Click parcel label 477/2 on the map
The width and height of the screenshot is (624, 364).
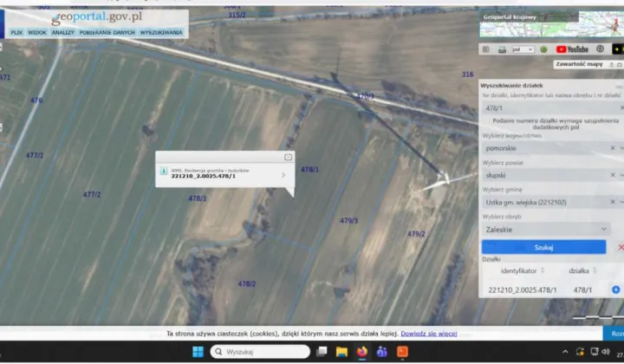point(92,194)
